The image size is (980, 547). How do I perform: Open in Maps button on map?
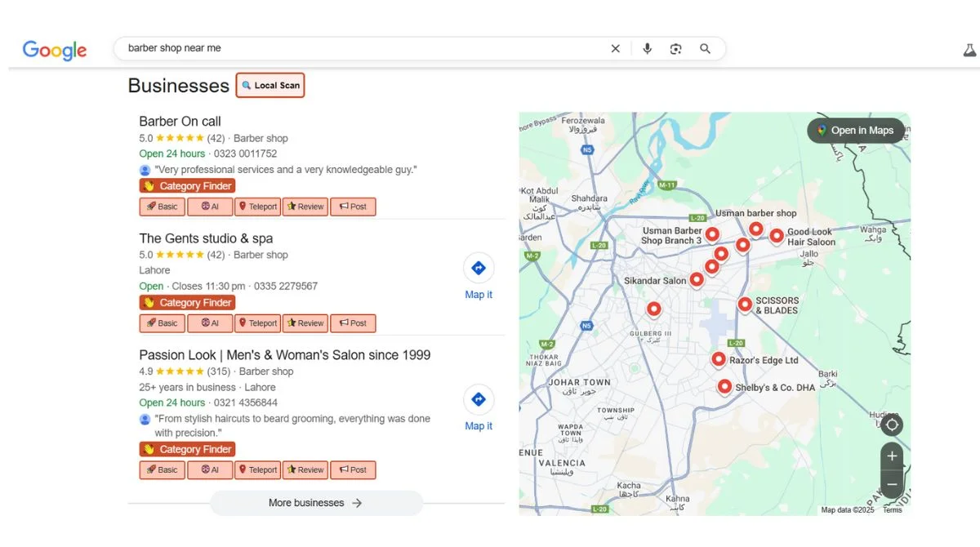(856, 131)
